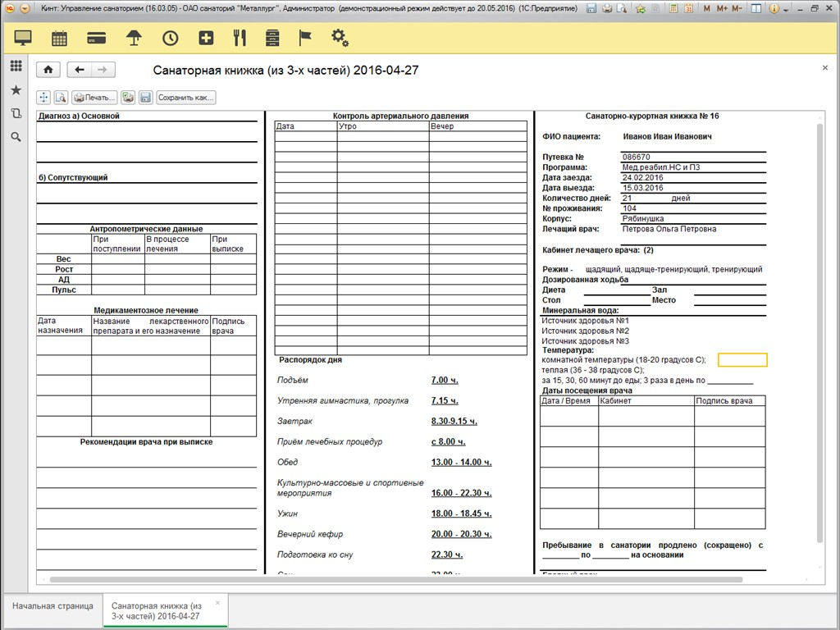Open the search magnifier in sidebar

click(x=16, y=137)
